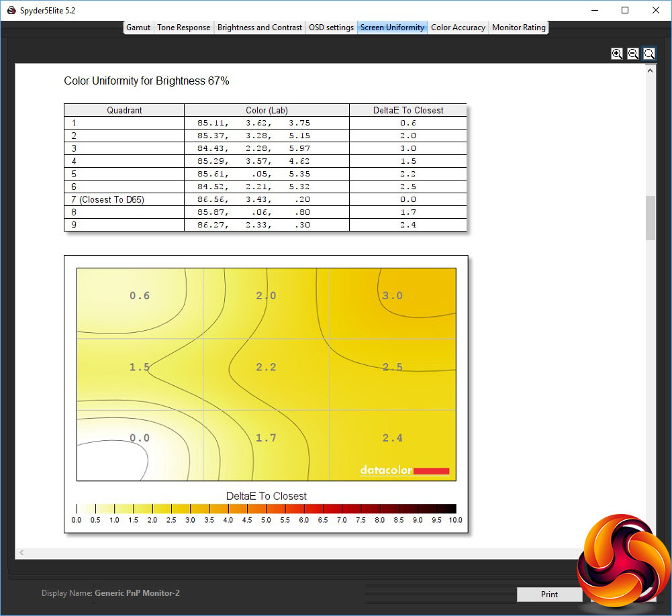Click Lab value '85.11, 3.62, 3.75'
672x616 pixels.
[x=254, y=123]
